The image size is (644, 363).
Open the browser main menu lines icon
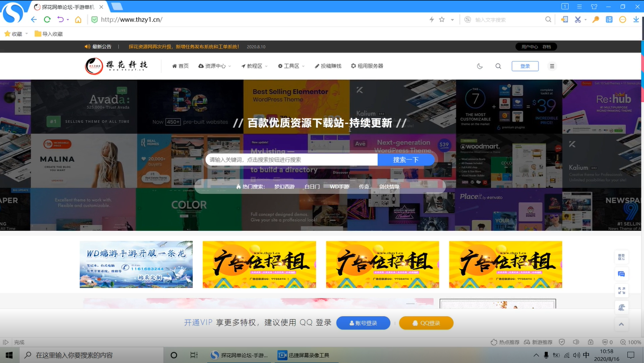click(579, 7)
